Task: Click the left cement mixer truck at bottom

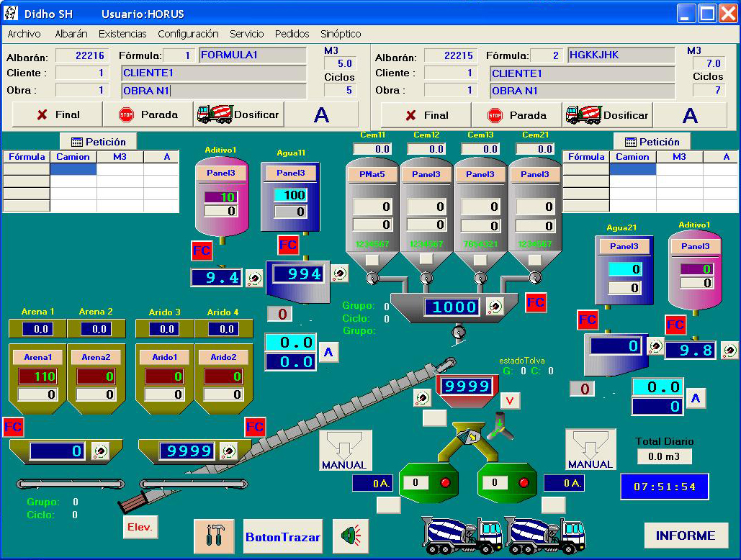Action: point(461,535)
